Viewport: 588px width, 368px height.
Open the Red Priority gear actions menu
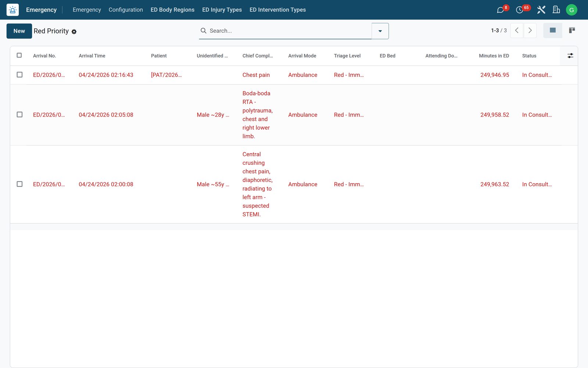pos(74,32)
